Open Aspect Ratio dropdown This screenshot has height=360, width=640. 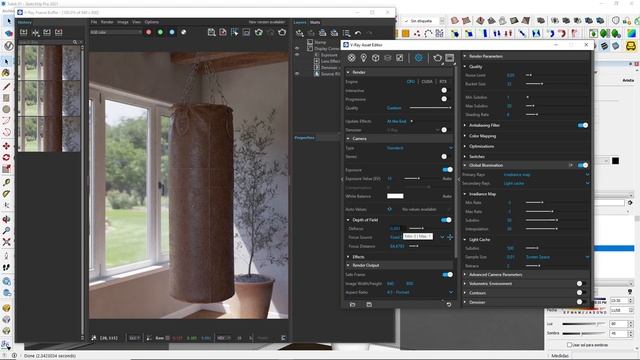point(420,292)
